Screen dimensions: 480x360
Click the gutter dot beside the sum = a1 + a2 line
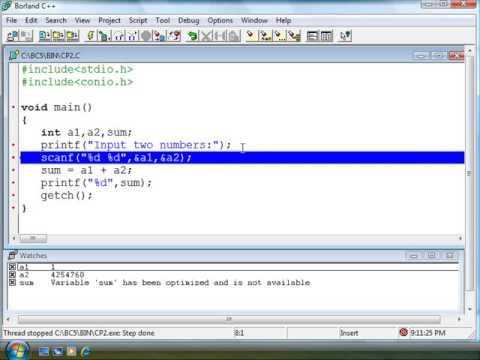coord(14,170)
